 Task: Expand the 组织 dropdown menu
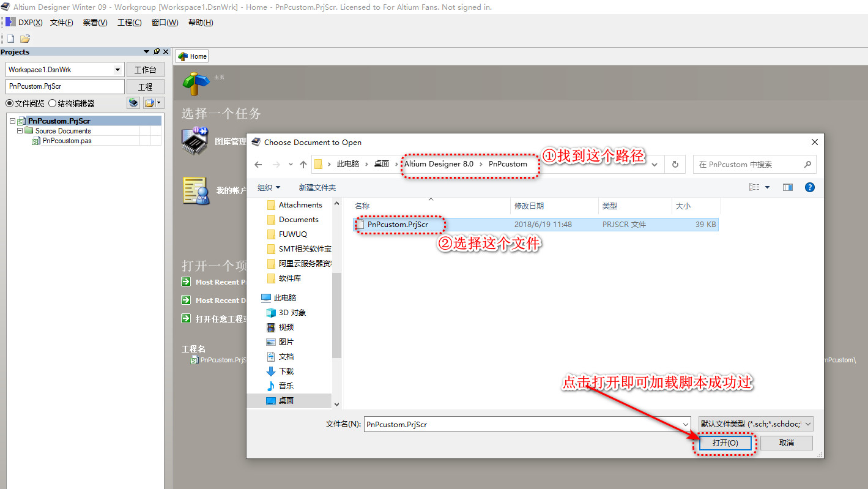tap(269, 187)
